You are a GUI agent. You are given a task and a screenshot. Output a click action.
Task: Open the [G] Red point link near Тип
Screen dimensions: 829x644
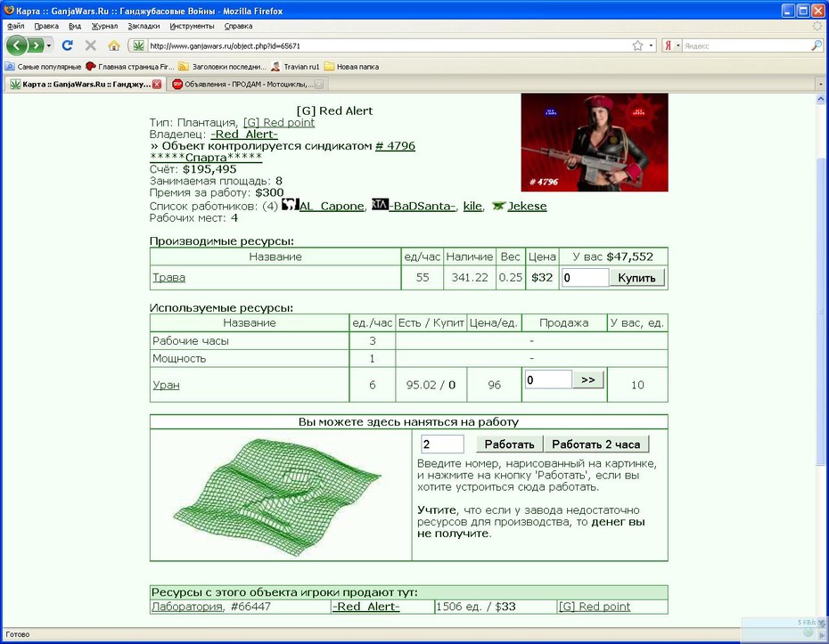[x=279, y=123]
